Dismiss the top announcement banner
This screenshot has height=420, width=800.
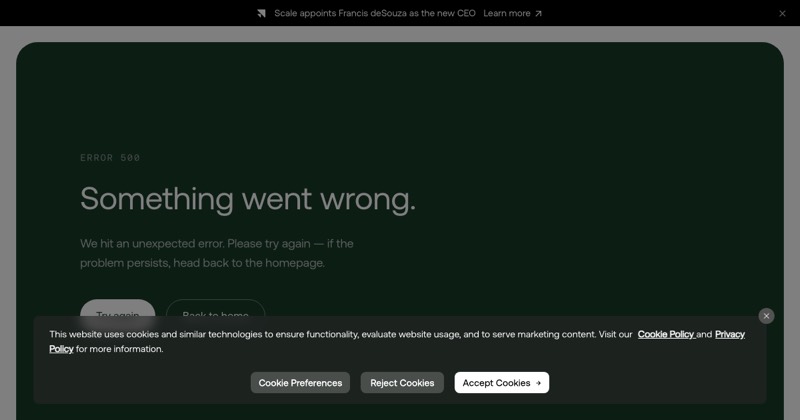click(x=782, y=14)
